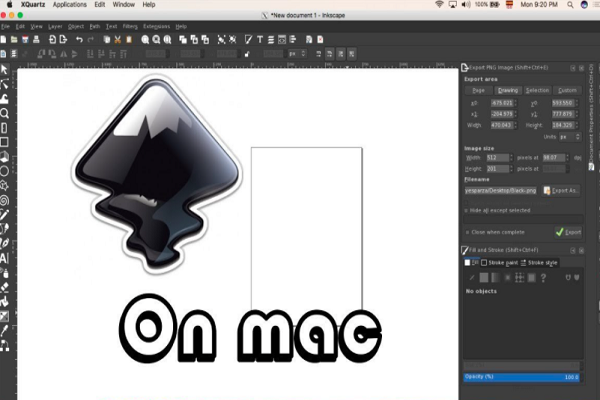Select the Zoom tool in toolbox
The image size is (600, 400).
[4, 113]
